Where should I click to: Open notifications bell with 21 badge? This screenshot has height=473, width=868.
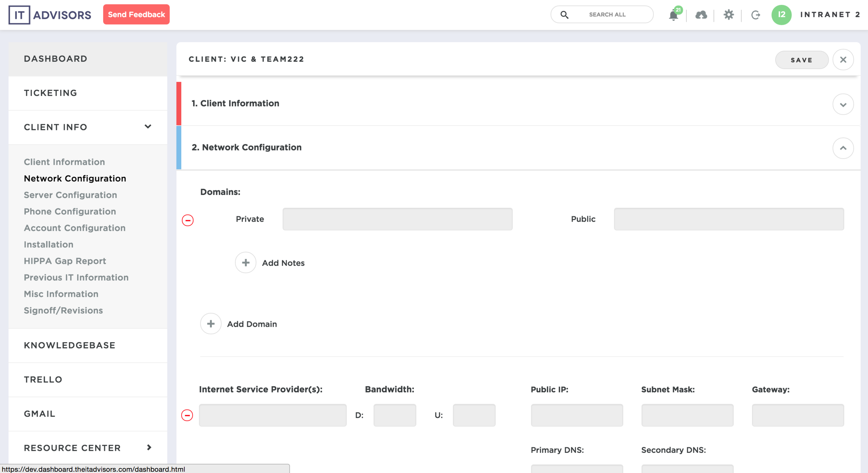(674, 15)
